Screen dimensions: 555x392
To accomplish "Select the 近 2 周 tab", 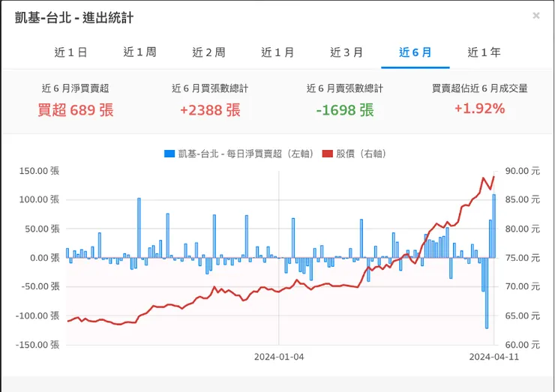I will (x=208, y=52).
